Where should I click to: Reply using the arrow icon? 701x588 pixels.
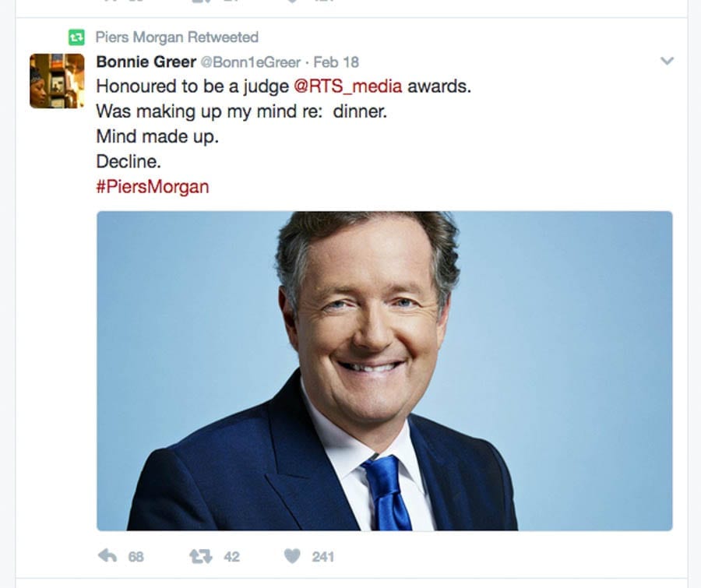(x=107, y=556)
